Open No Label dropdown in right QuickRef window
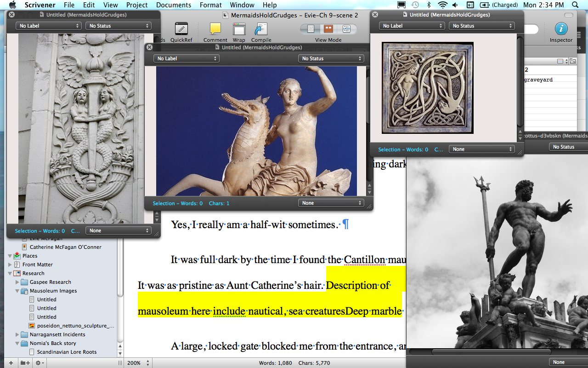The height and width of the screenshot is (368, 588). click(x=412, y=26)
